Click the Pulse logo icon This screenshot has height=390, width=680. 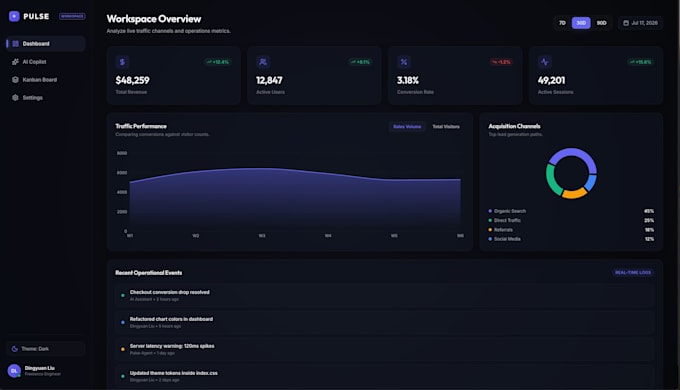pyautogui.click(x=14, y=16)
